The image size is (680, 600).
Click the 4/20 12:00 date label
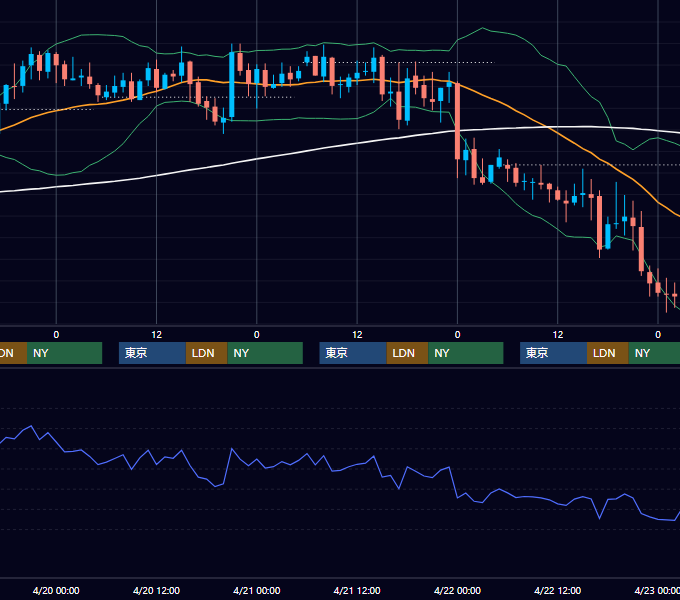point(156,590)
